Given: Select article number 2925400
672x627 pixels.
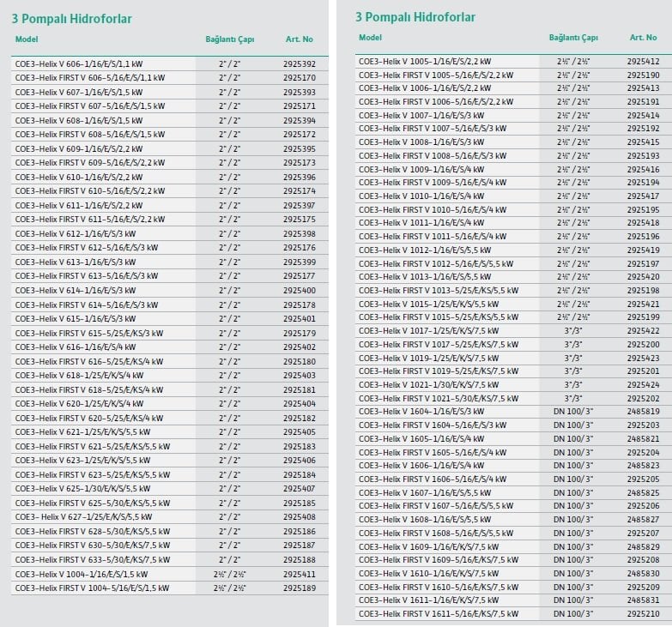Looking at the screenshot, I should click(300, 291).
